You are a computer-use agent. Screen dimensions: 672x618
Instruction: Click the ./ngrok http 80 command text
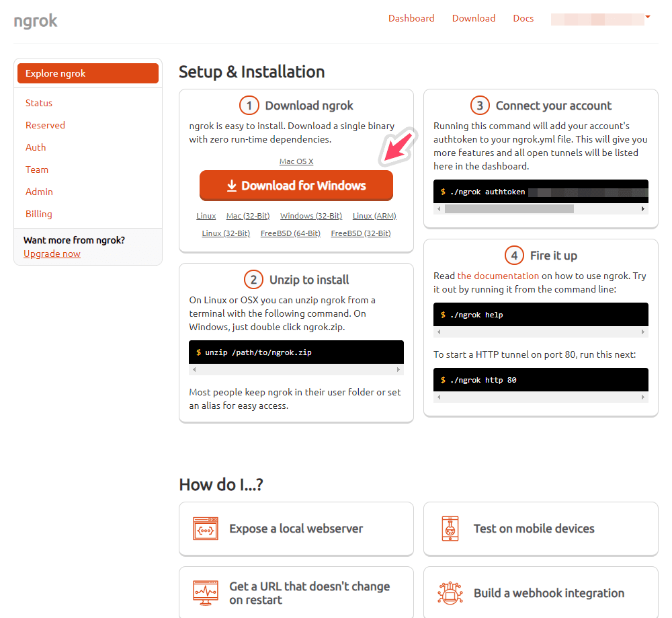pos(483,380)
